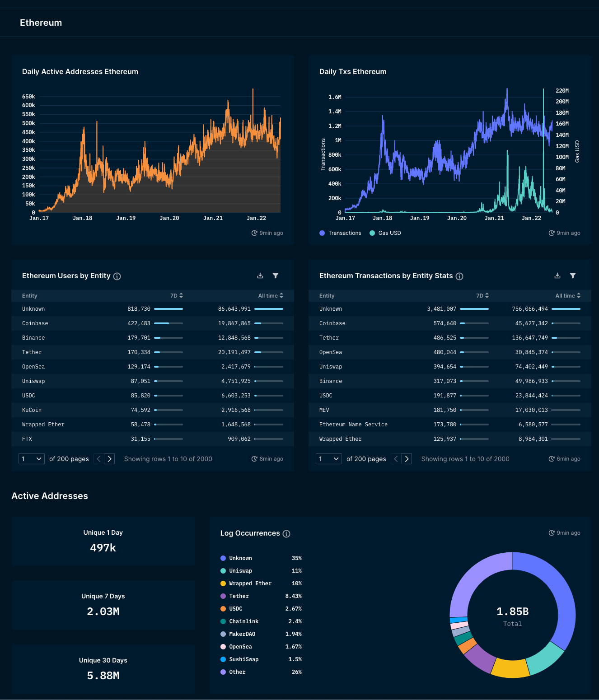Viewport: 599px width, 700px height.
Task: Click the Unique 30 Days 5.88M card
Action: click(x=103, y=670)
